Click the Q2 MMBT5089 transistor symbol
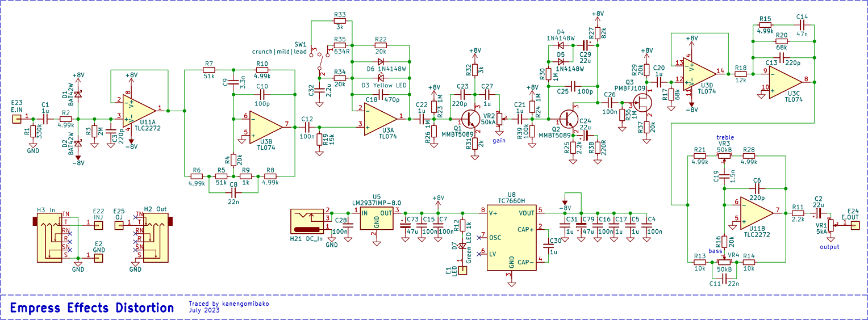The image size is (868, 320). [x=568, y=120]
